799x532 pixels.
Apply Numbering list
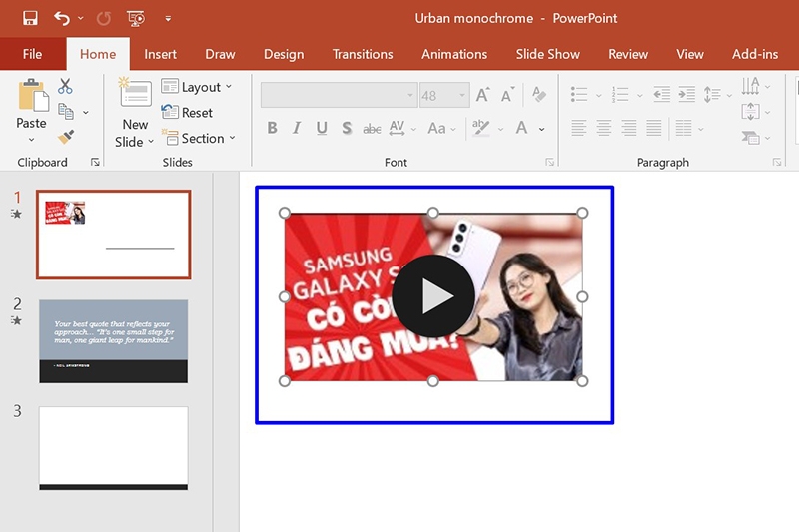pos(619,94)
